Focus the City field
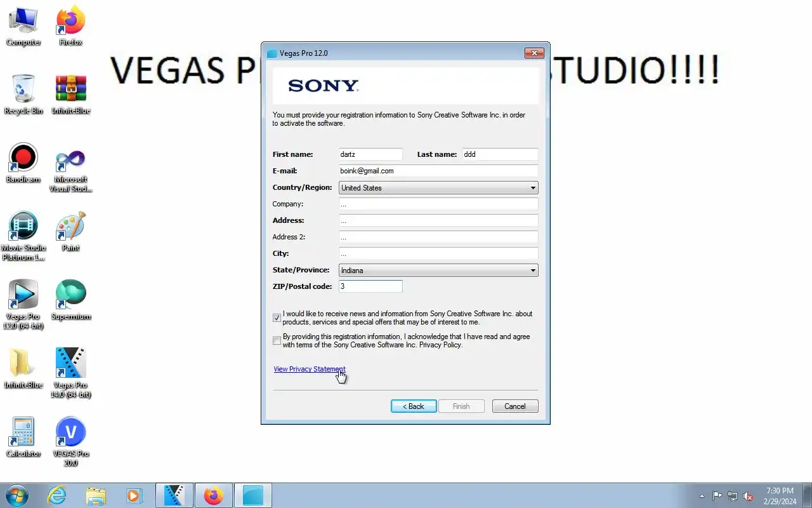Image resolution: width=812 pixels, height=508 pixels. [x=438, y=253]
